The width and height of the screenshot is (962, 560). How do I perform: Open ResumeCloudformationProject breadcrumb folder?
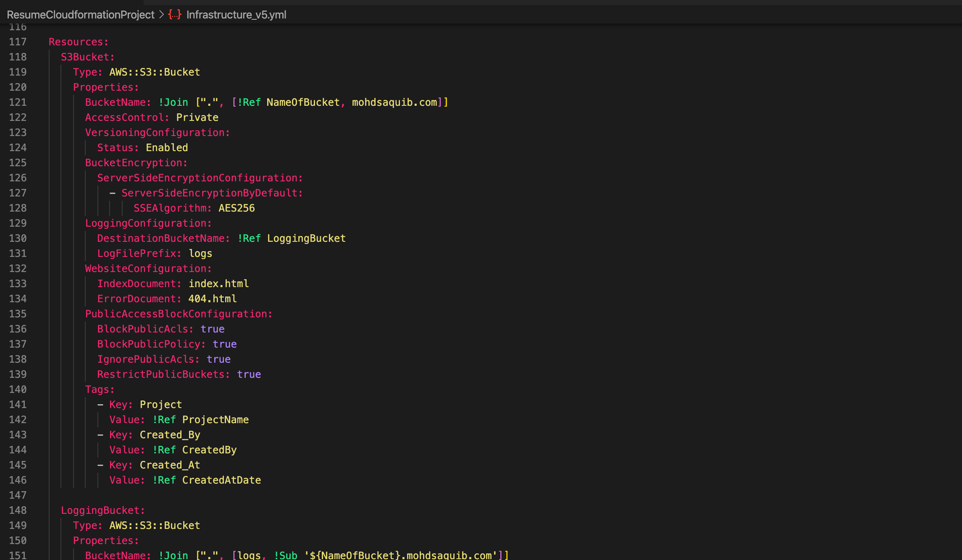click(81, 15)
